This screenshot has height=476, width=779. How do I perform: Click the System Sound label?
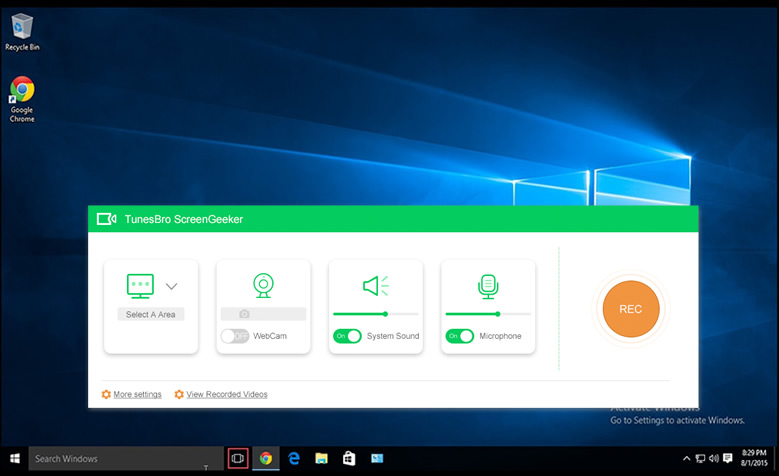(393, 336)
